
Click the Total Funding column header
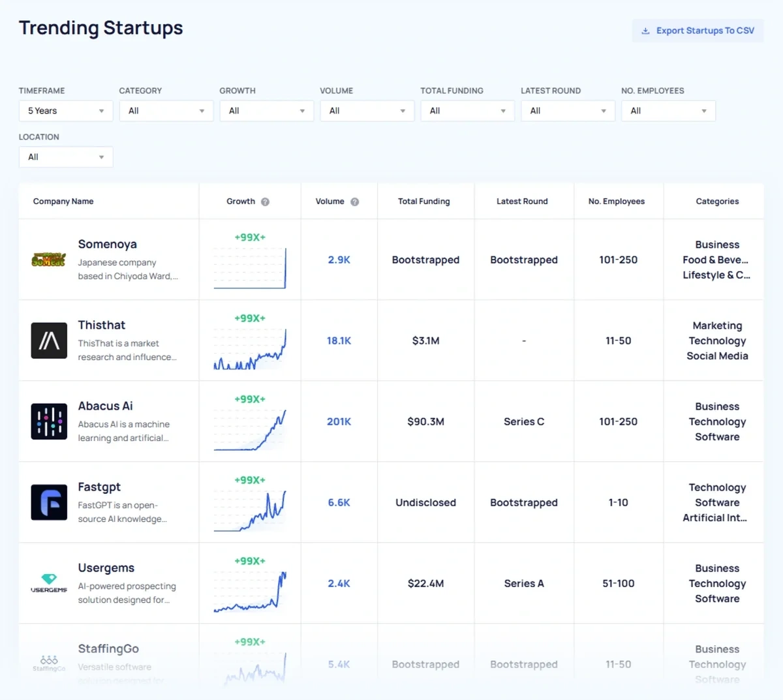pyautogui.click(x=424, y=202)
